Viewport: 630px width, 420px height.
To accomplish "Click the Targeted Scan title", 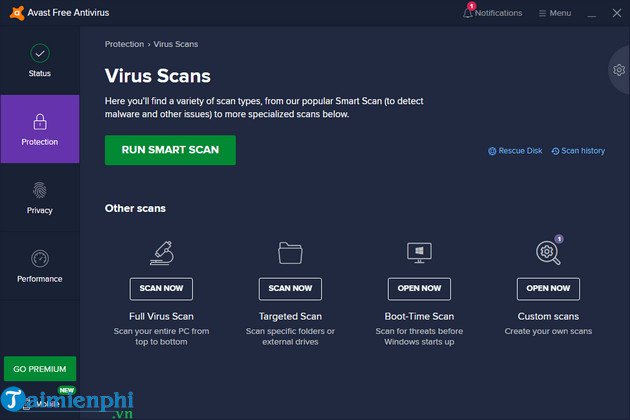I will (x=290, y=316).
